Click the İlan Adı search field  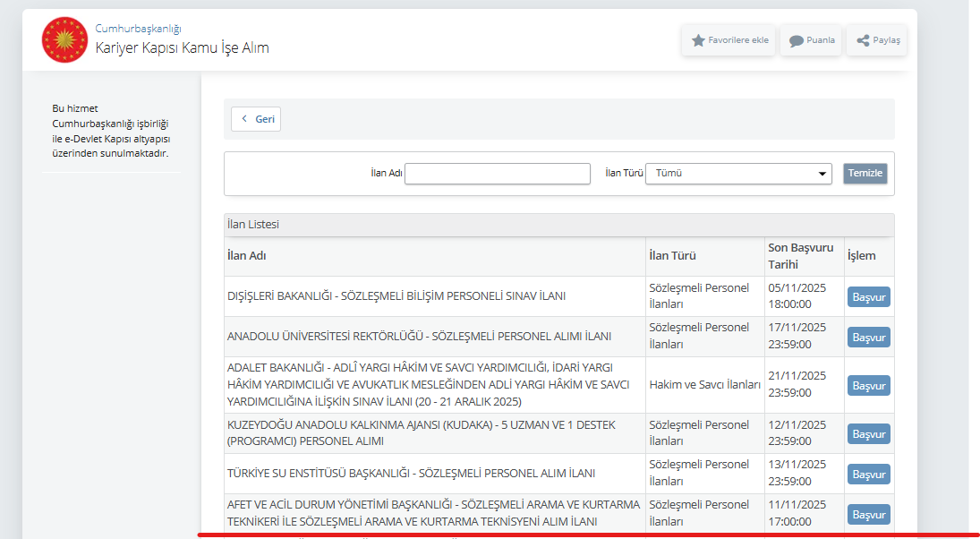click(x=498, y=174)
